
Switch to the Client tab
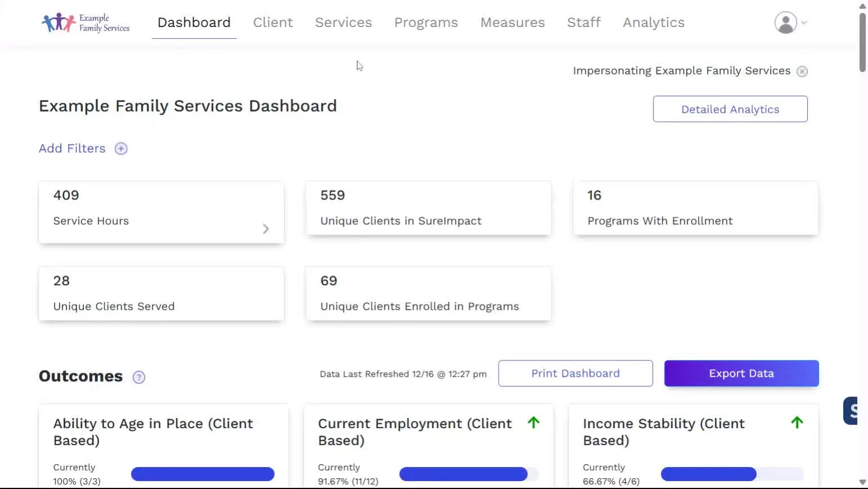273,23
